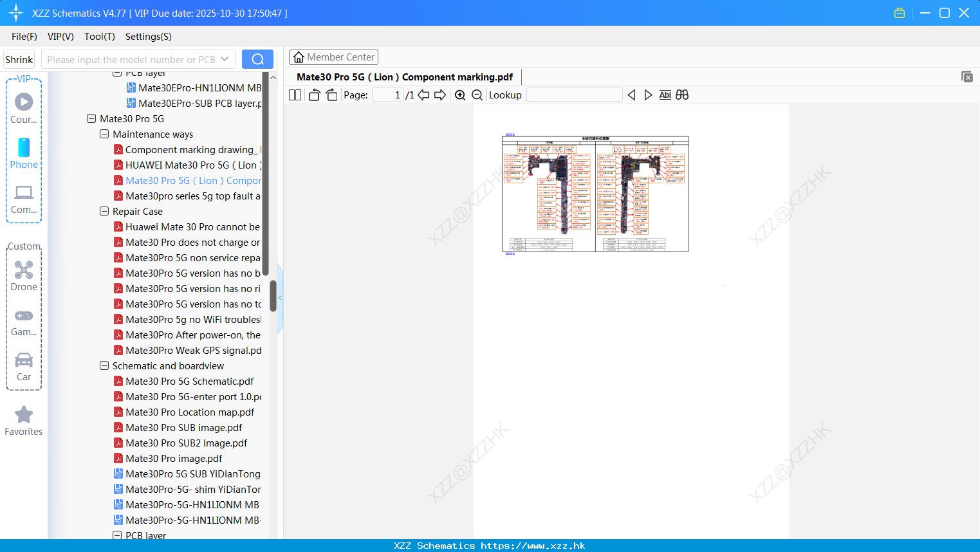The height and width of the screenshot is (552, 980).
Task: Open the toolbox icon in the title bar
Action: coord(900,13)
